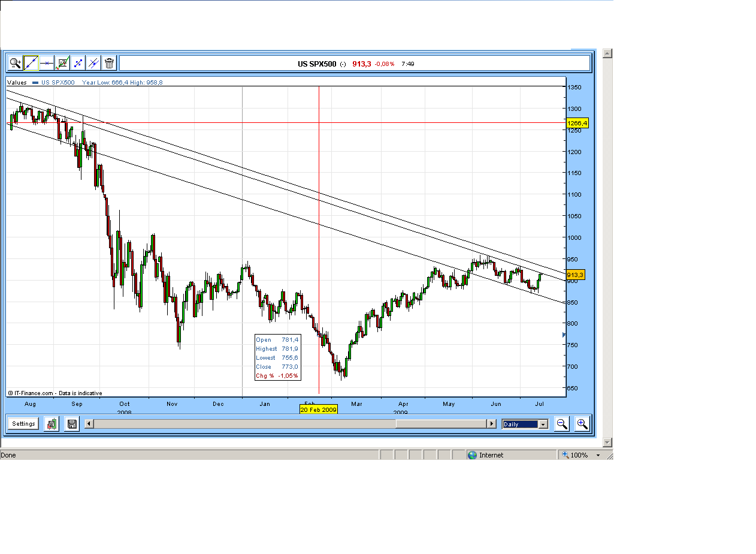756x554 pixels.
Task: Zoom in the chart with plus magnifier
Action: (x=582, y=424)
